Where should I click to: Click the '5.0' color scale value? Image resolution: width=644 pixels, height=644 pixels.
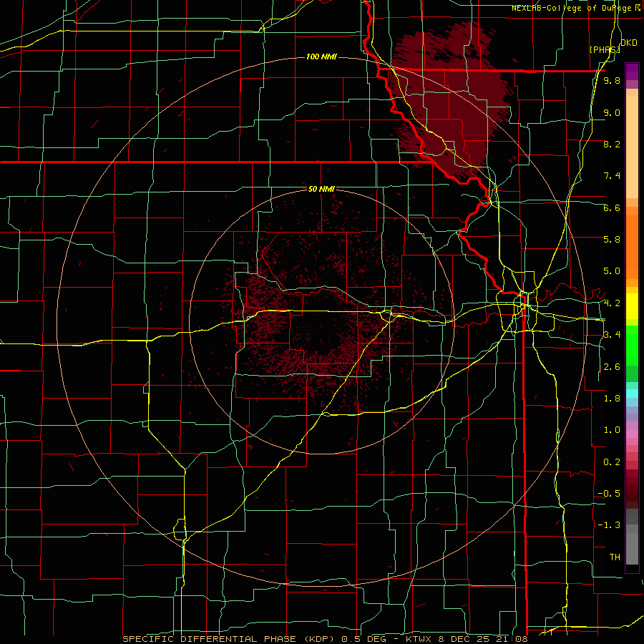pos(612,271)
